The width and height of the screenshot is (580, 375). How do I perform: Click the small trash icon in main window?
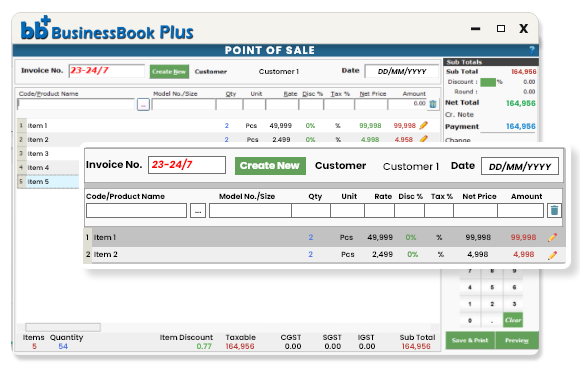[433, 104]
